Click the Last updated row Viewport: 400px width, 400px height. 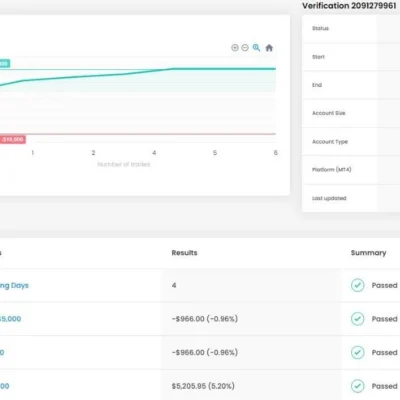[351, 198]
